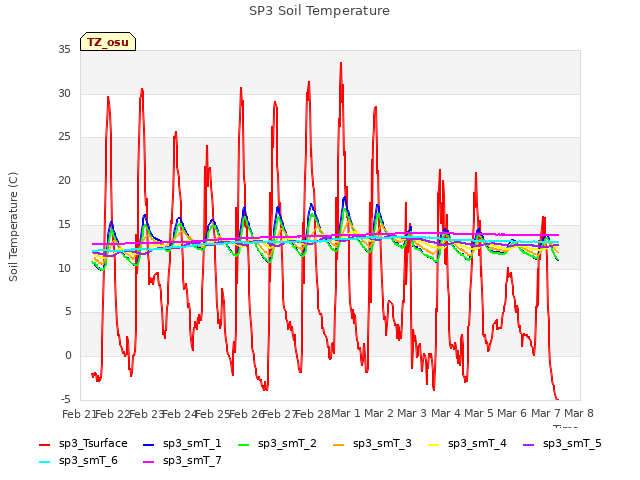Image resolution: width=640 pixels, height=480 pixels.
Task: Toggle sp3_smT_1 series in the legend
Action: 182,444
